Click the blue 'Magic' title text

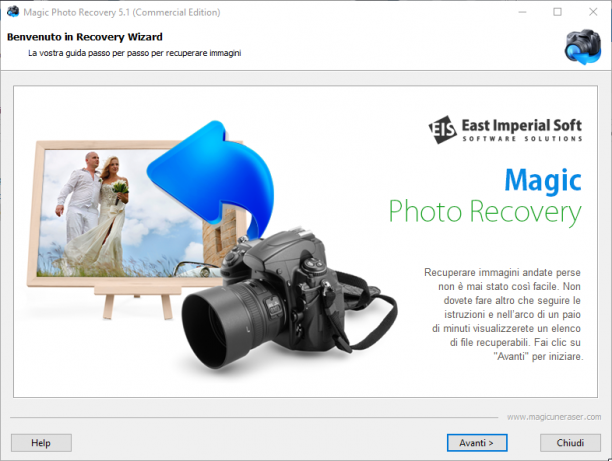click(x=543, y=180)
